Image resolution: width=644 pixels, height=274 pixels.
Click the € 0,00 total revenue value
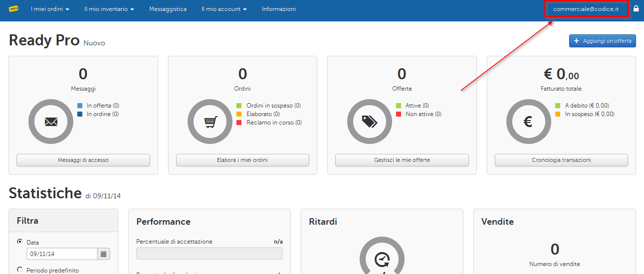click(x=561, y=74)
